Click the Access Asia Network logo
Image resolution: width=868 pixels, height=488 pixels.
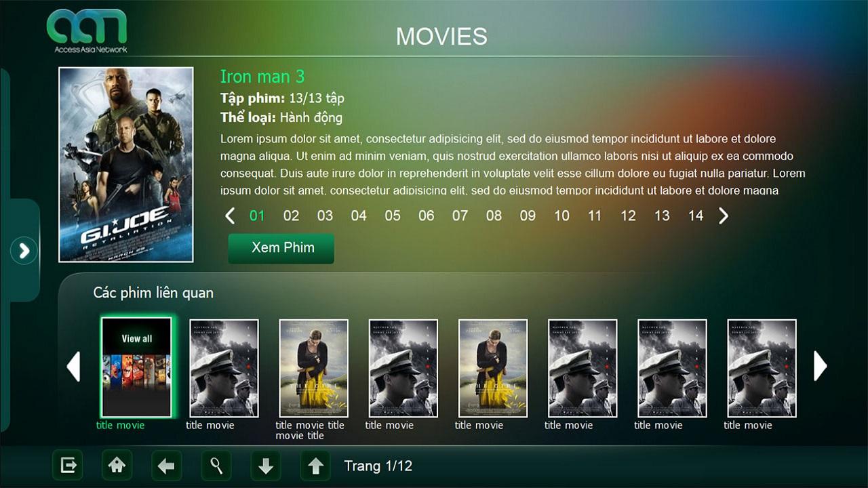click(x=87, y=30)
